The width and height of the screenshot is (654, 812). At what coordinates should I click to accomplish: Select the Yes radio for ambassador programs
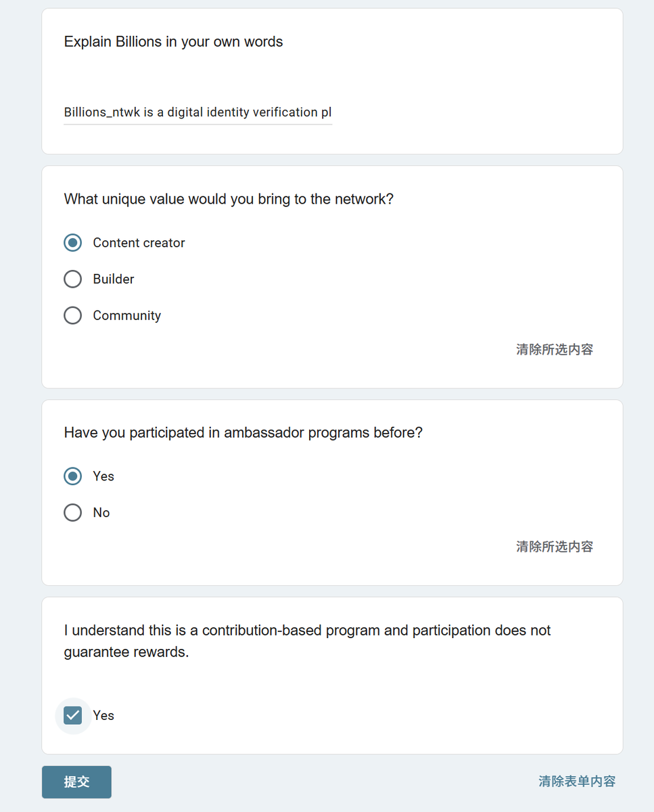pos(73,476)
